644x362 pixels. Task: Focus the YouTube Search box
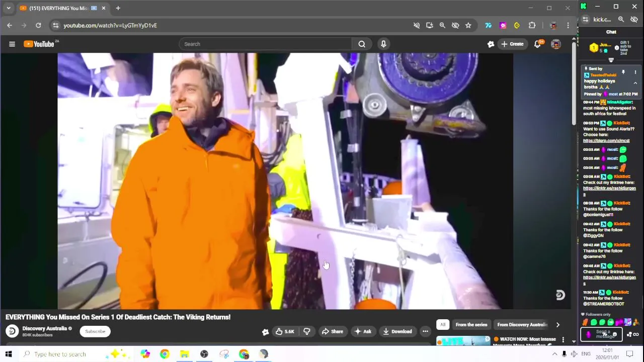point(265,44)
